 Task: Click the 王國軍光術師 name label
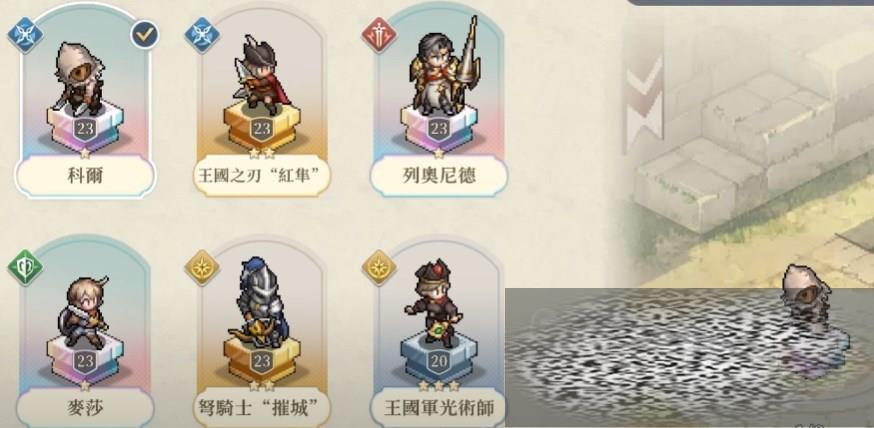pos(439,408)
